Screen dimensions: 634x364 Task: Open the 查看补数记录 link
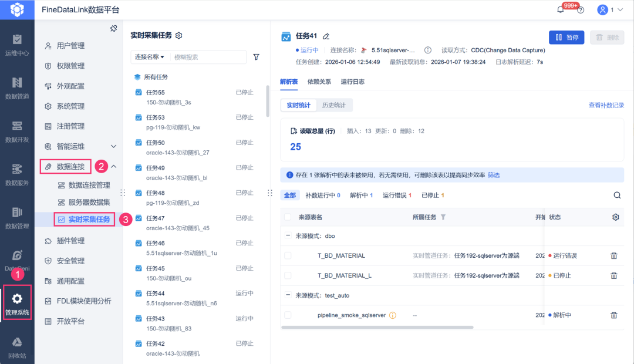tap(606, 105)
